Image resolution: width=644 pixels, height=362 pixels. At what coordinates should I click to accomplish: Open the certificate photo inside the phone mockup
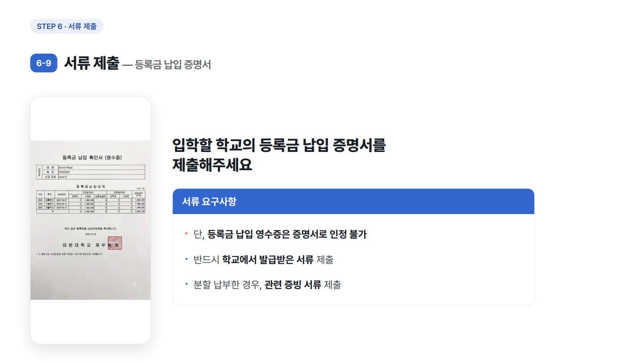tap(90, 220)
